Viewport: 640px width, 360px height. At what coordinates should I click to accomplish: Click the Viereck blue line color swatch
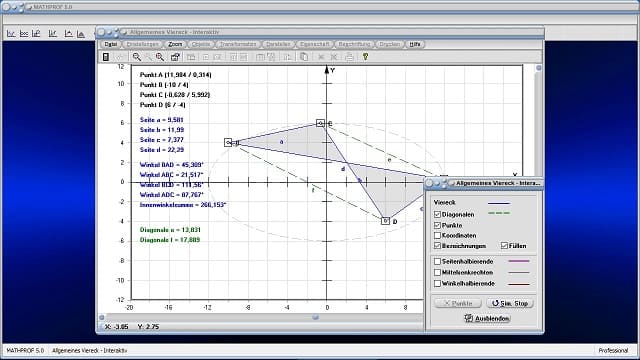click(499, 203)
